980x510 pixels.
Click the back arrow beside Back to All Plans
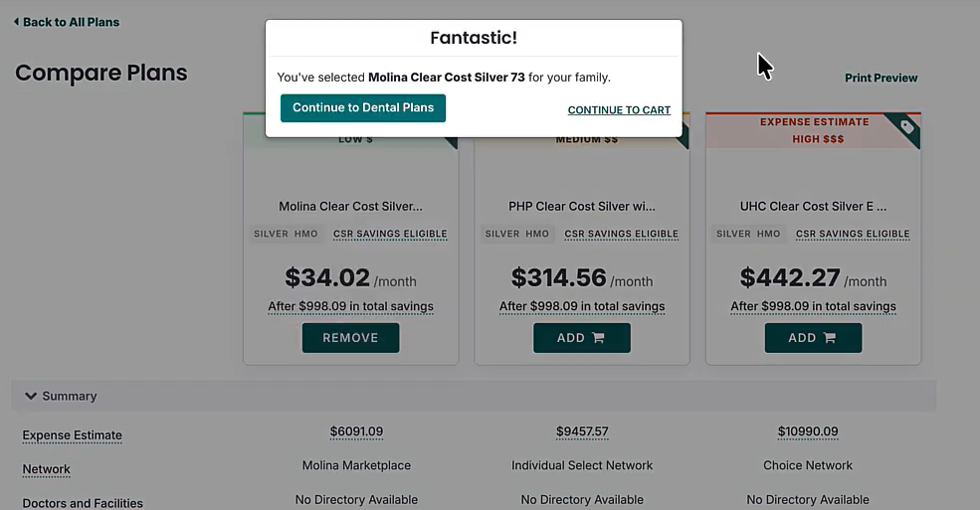point(16,22)
